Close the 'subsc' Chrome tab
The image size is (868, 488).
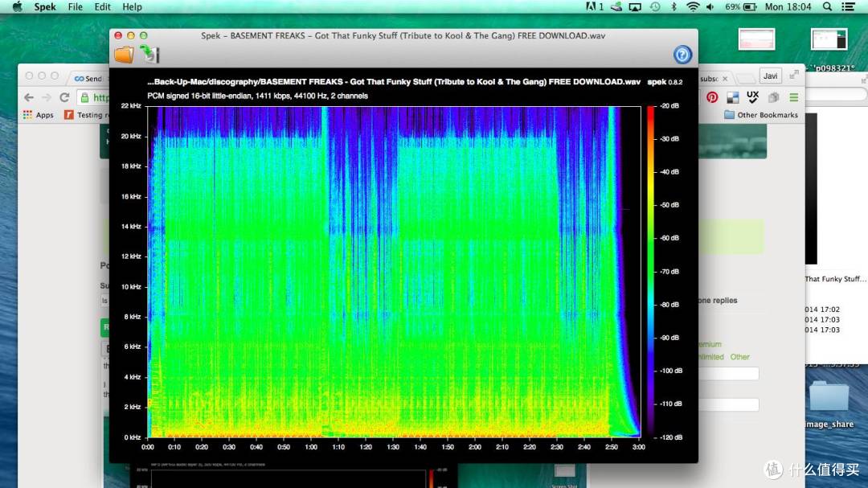[x=725, y=79]
